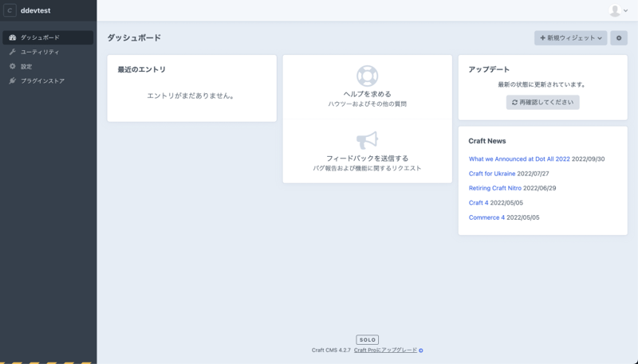Open the ddevtest site name link
The width and height of the screenshot is (638, 364).
(x=35, y=10)
